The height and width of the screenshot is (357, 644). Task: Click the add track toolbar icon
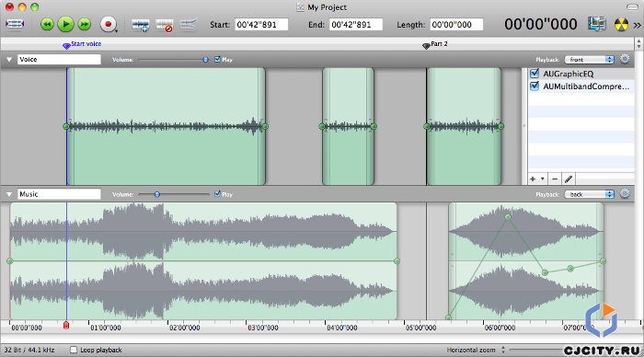click(140, 25)
